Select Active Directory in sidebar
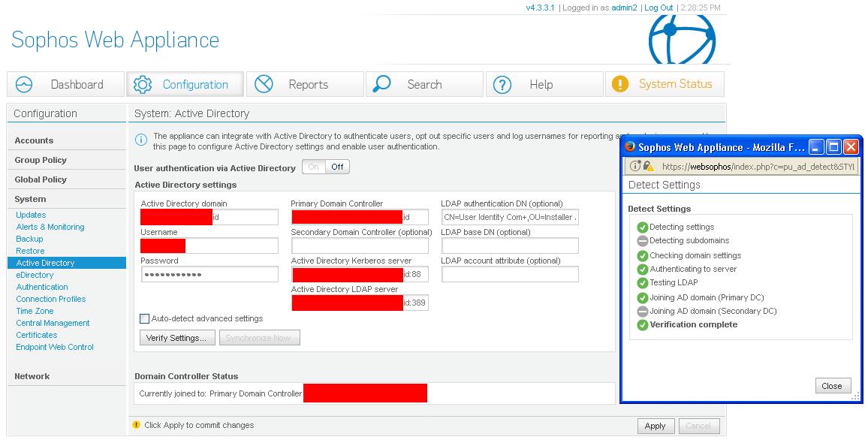868x440 pixels. click(x=67, y=263)
